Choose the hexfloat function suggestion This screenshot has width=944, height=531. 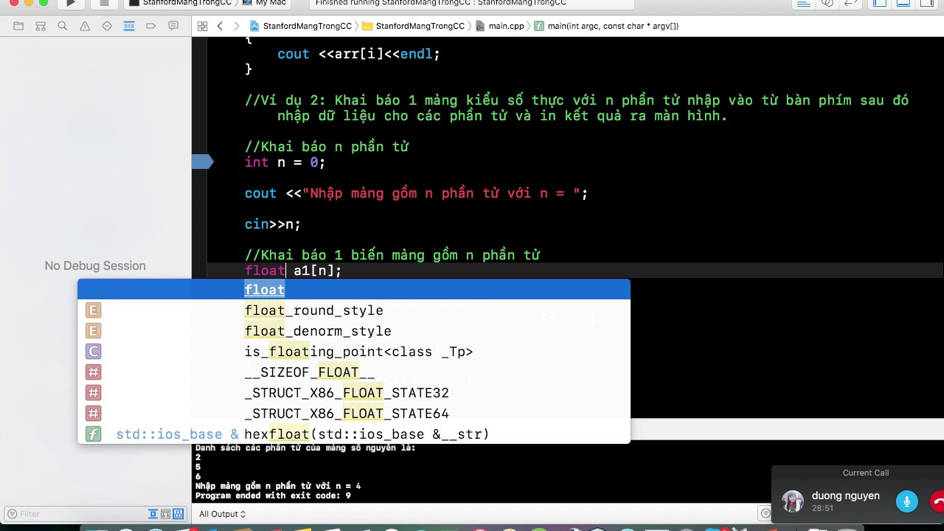pos(354,434)
